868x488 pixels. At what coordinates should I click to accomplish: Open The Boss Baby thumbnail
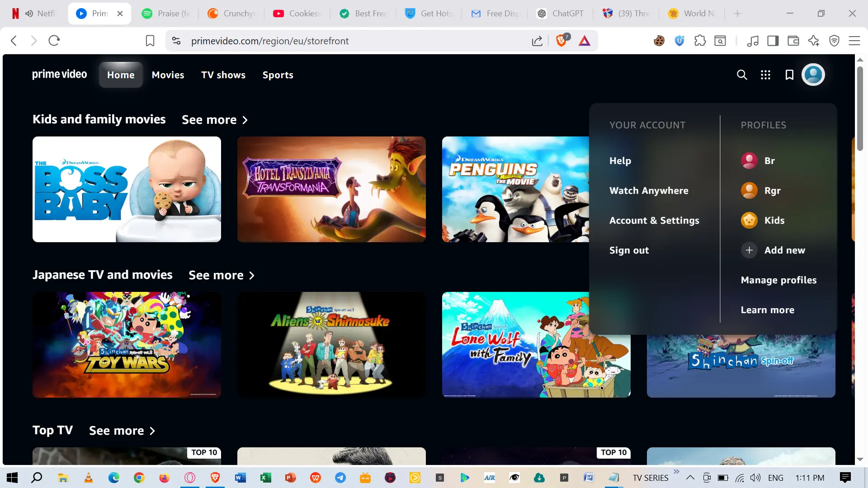[x=127, y=189]
